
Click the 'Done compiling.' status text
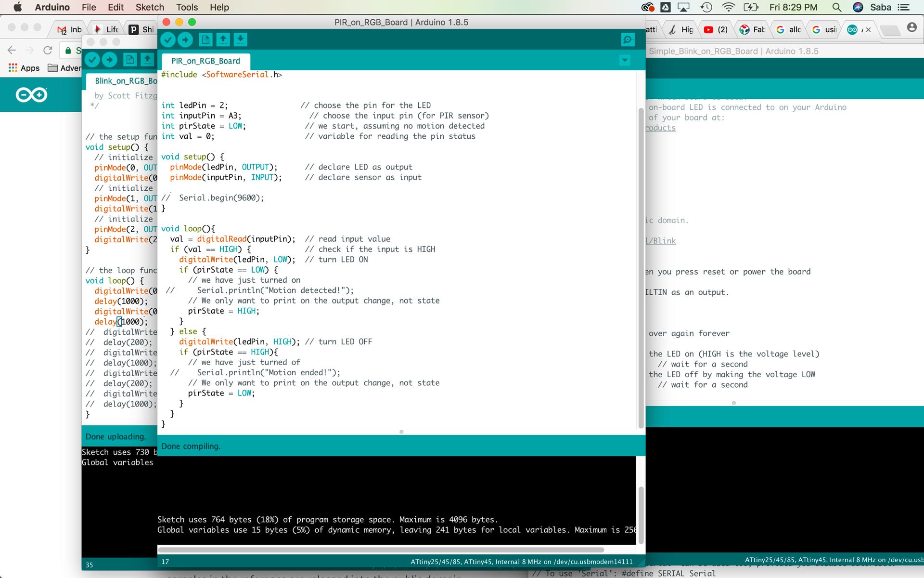[191, 447]
